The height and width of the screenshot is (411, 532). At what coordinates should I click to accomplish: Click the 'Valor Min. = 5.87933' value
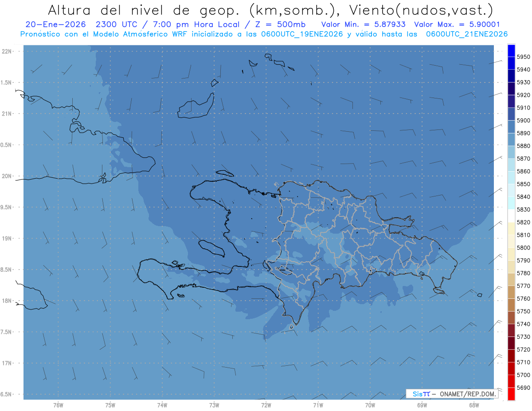click(x=363, y=24)
